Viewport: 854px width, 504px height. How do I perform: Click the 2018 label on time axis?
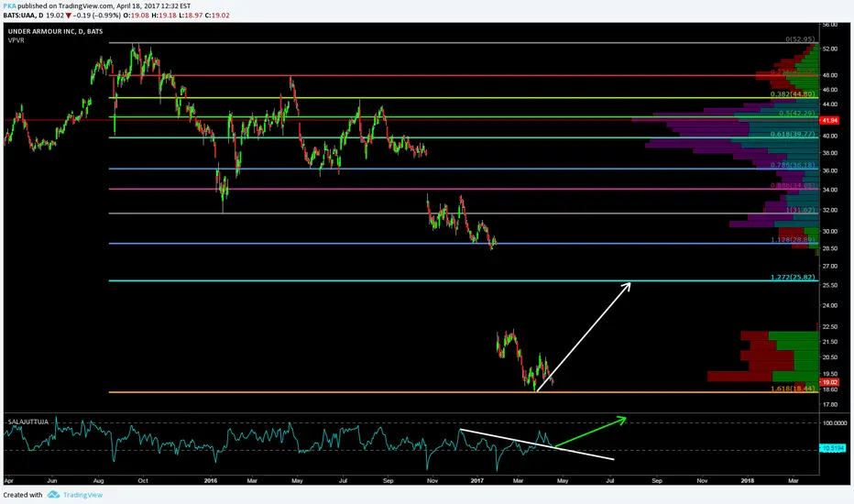[x=748, y=480]
